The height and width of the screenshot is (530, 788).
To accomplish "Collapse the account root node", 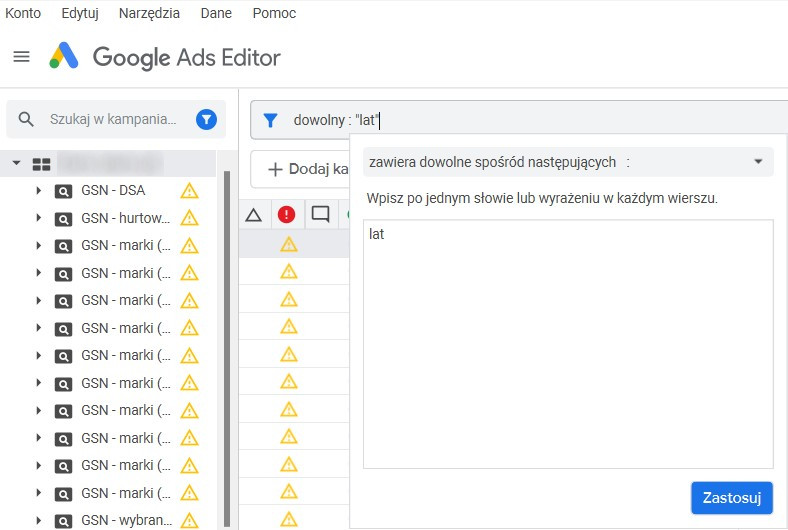I will [x=17, y=163].
